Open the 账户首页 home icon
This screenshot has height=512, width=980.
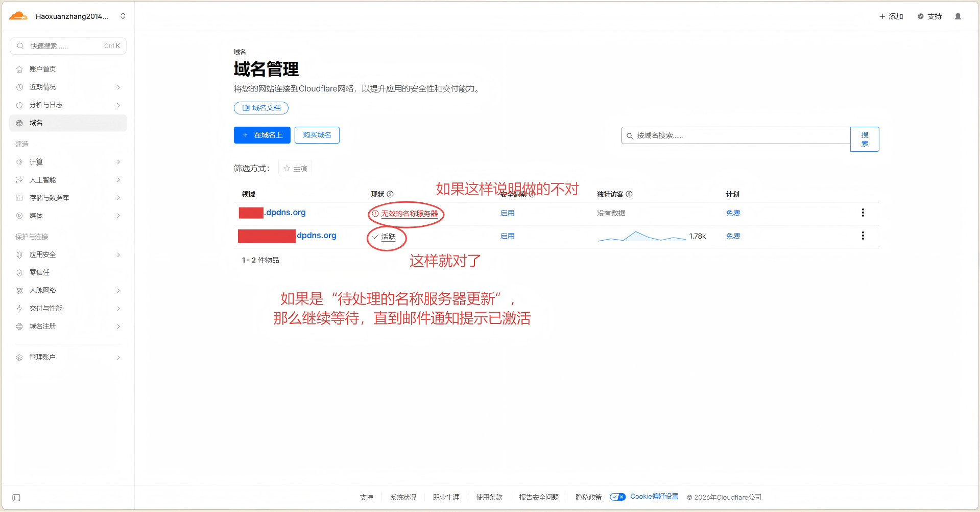(19, 69)
